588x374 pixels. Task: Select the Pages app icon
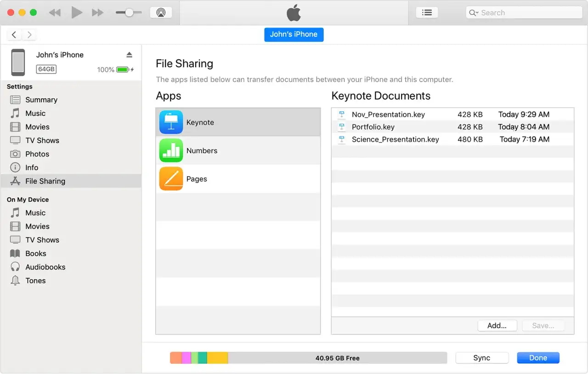(x=171, y=179)
